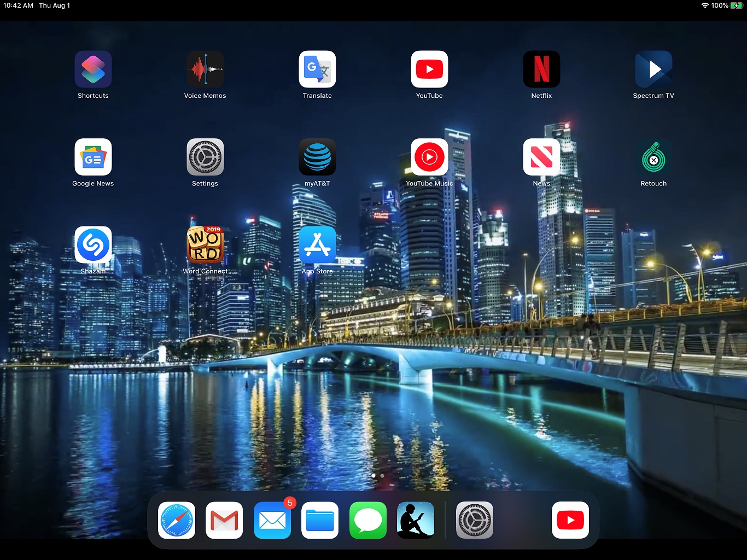This screenshot has width=747, height=560.
Task: Tap the Wi-Fi status icon
Action: [705, 5]
